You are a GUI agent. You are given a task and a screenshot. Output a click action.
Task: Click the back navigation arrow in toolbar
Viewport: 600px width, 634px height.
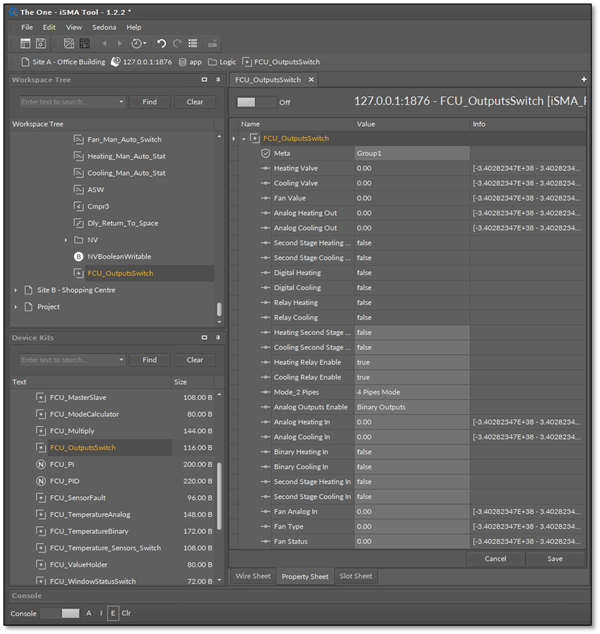point(104,44)
